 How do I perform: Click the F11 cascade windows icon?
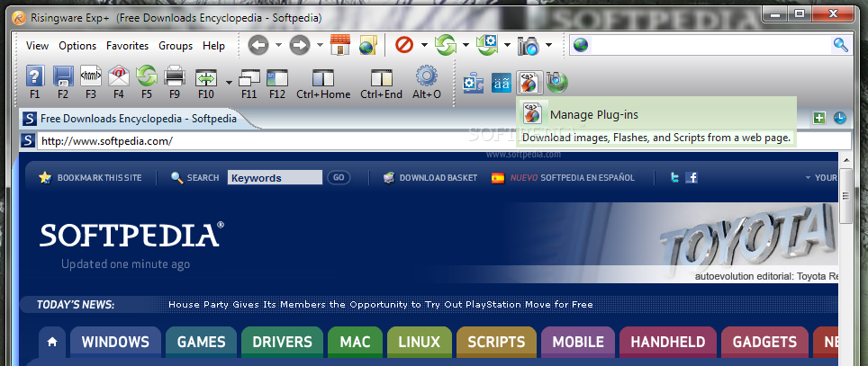249,77
